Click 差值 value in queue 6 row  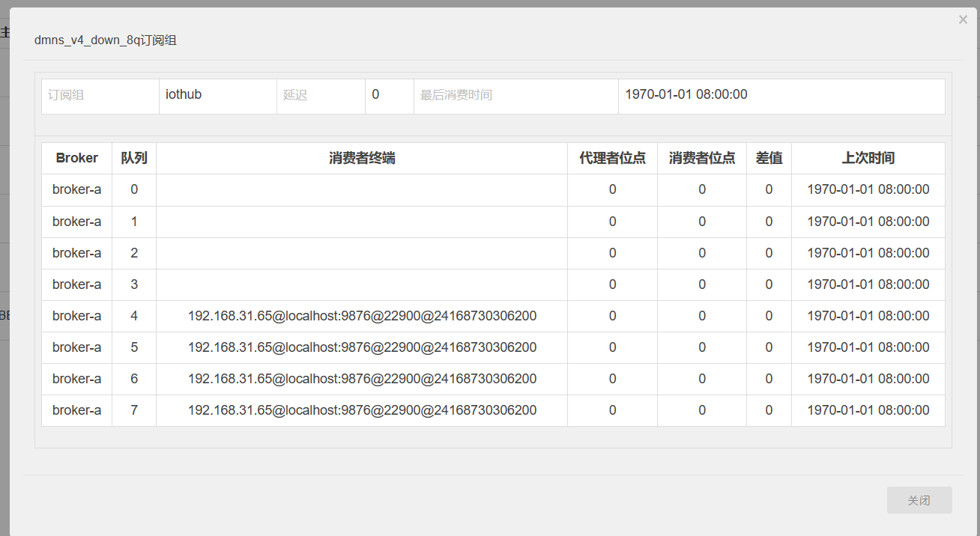click(x=769, y=379)
